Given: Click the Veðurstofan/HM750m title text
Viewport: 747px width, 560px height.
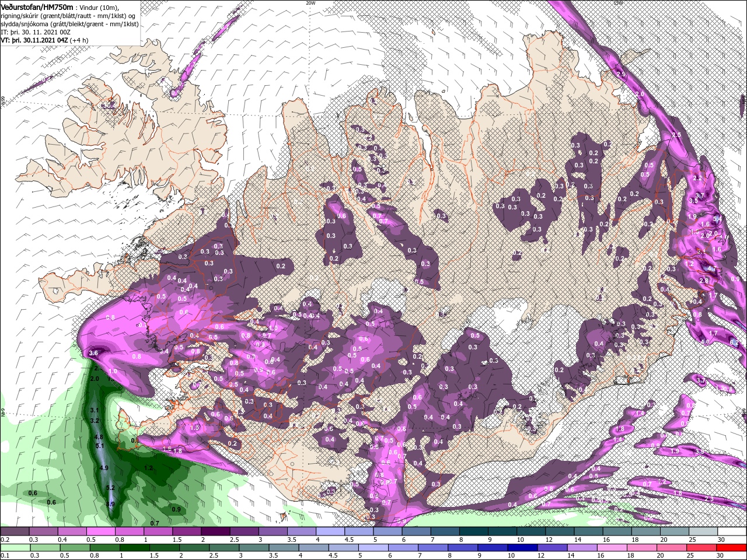Looking at the screenshot, I should [x=37, y=6].
